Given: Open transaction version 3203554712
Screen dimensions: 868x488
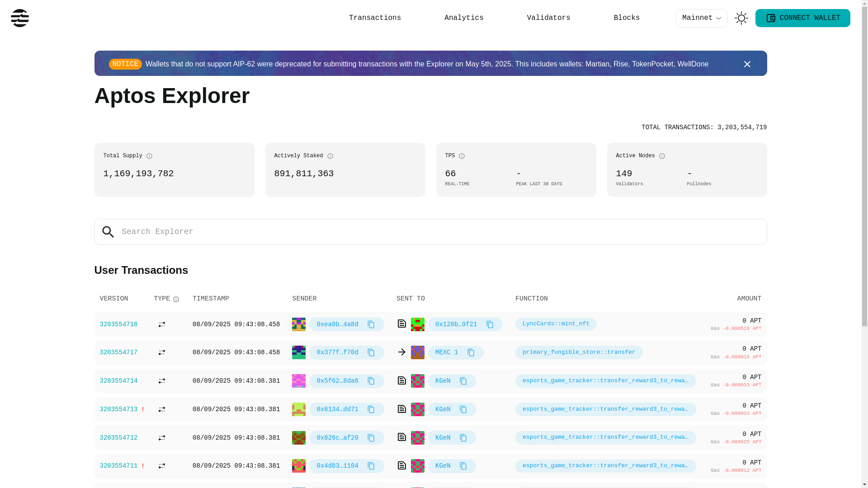Looking at the screenshot, I should coord(118,438).
